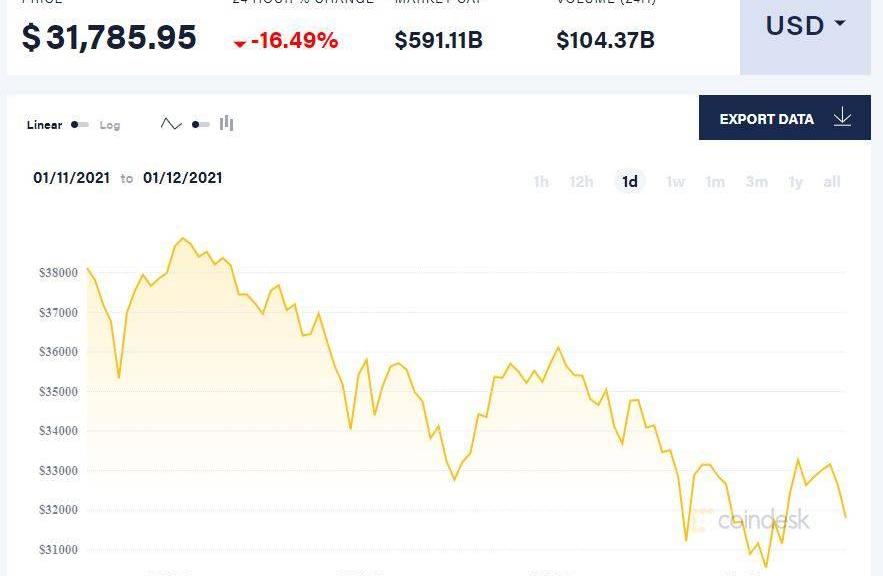Switch to the 1w time range
The width and height of the screenshot is (883, 576).
675,182
